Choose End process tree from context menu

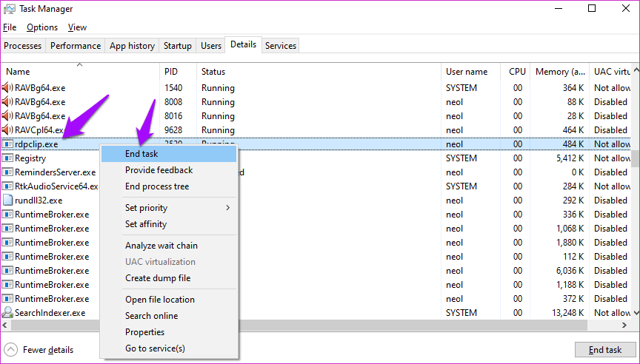156,186
